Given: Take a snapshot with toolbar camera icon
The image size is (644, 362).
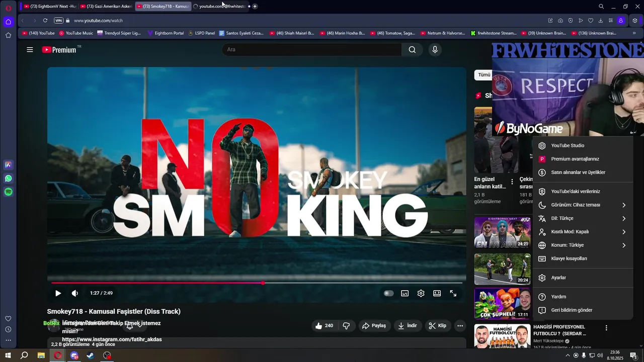Looking at the screenshot, I should tap(560, 21).
